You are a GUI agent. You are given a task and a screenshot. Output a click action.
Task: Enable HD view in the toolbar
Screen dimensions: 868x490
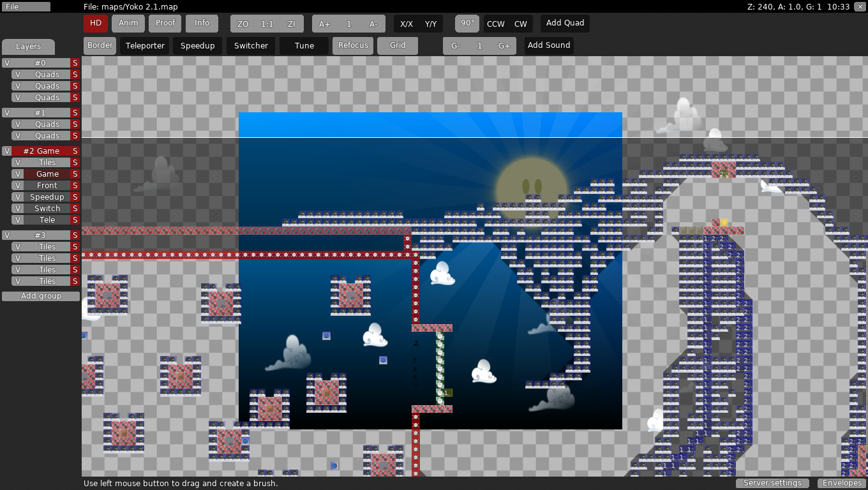coord(95,23)
